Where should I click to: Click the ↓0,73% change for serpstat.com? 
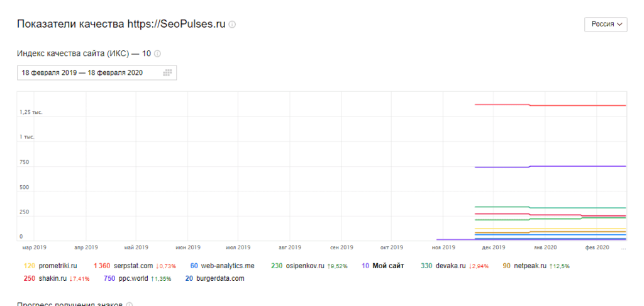tap(166, 266)
